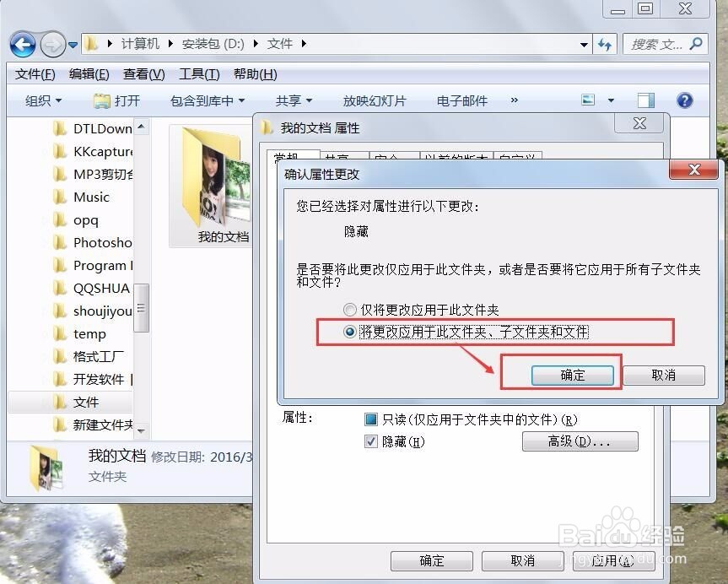
Task: Open the 包含到库中 dropdown
Action: [x=207, y=100]
